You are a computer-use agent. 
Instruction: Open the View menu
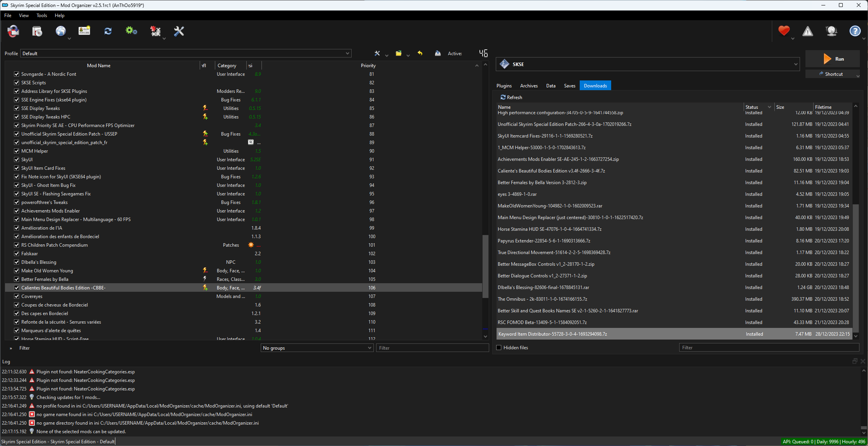24,16
